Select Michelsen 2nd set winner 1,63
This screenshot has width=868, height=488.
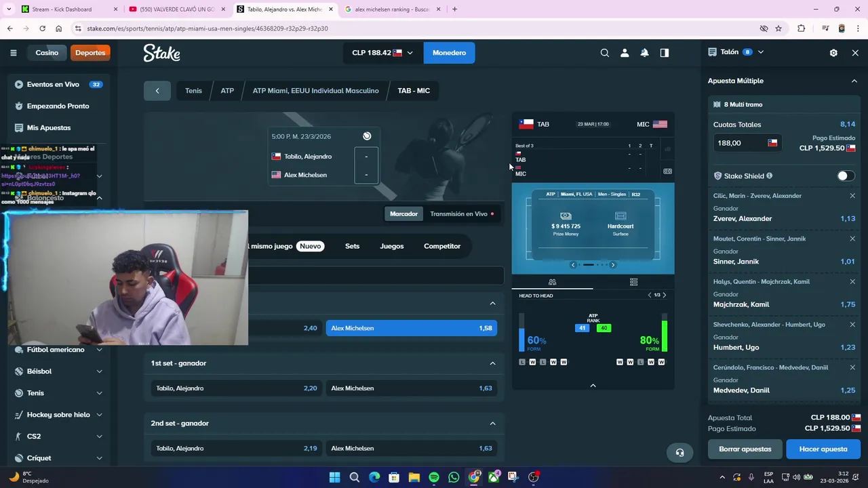412,448
